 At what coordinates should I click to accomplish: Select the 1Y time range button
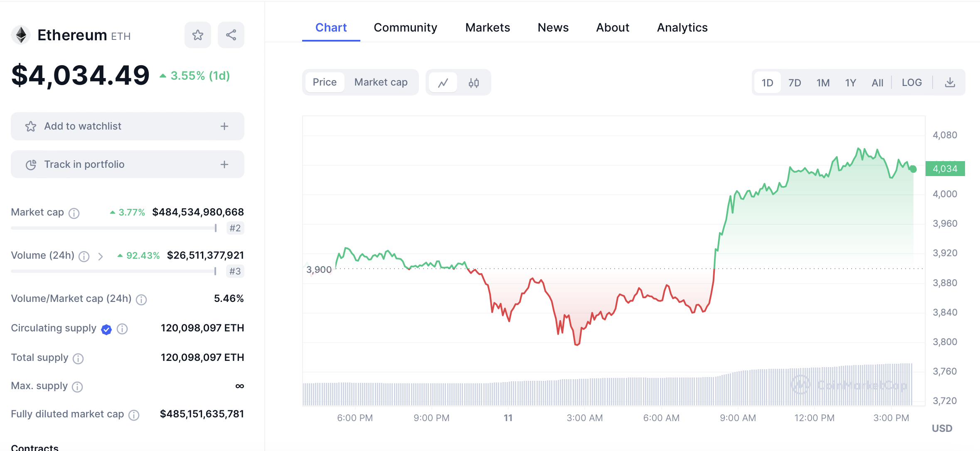click(x=850, y=83)
